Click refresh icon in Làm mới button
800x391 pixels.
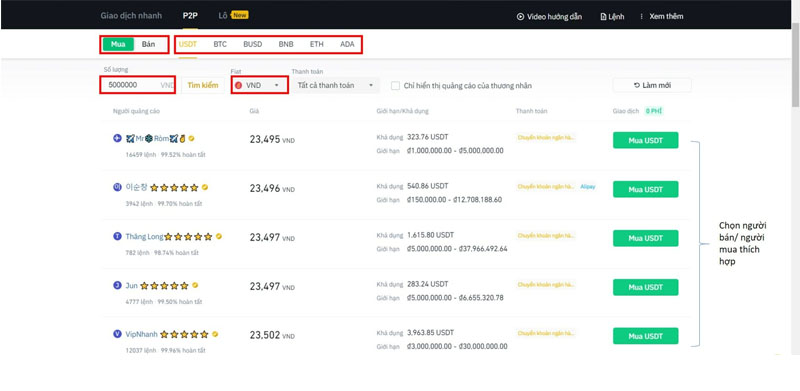pyautogui.click(x=636, y=85)
